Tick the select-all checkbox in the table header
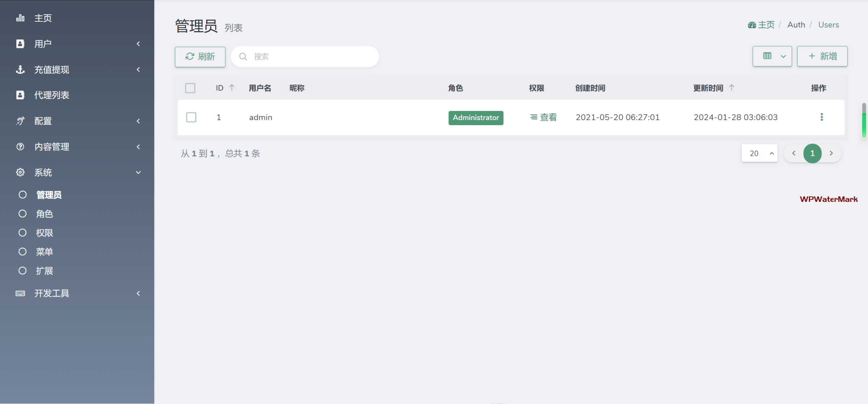The image size is (868, 404). coord(190,88)
